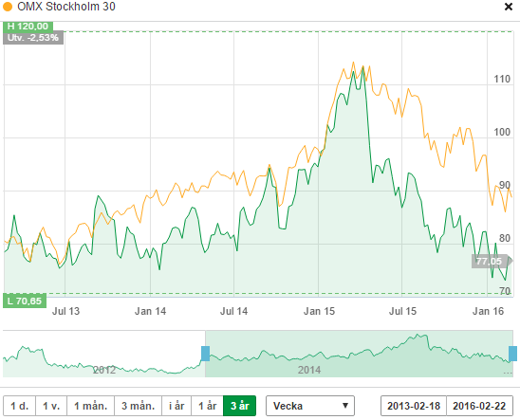Select the 3 mån. time range

pyautogui.click(x=138, y=406)
